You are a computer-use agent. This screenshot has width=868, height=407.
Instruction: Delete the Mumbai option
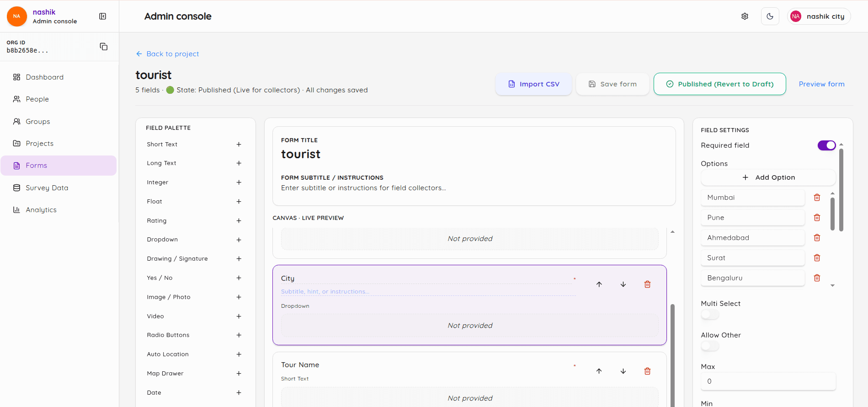coord(817,198)
